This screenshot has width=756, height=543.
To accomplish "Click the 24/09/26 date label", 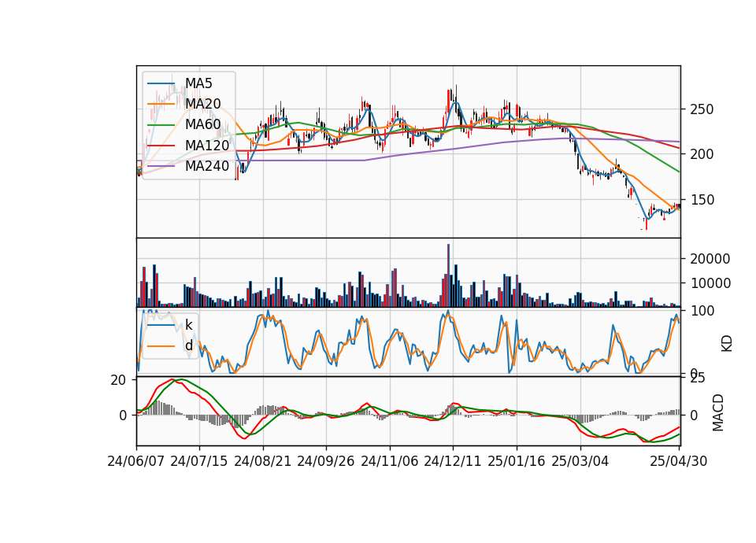I will (326, 461).
